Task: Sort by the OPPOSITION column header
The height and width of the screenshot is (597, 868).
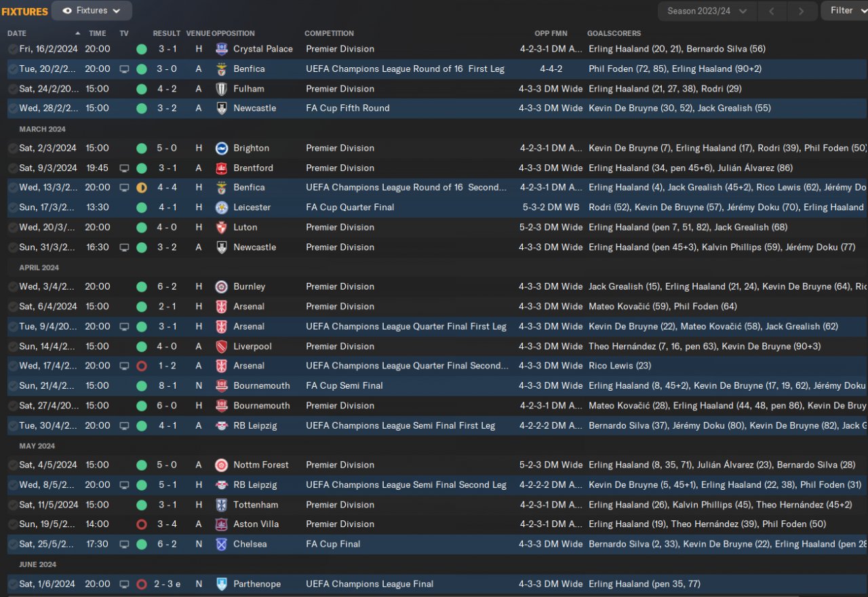Action: pos(233,33)
